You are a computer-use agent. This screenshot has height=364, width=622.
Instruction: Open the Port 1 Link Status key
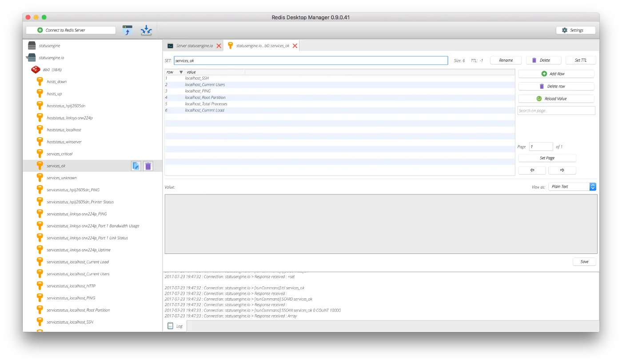88,237
